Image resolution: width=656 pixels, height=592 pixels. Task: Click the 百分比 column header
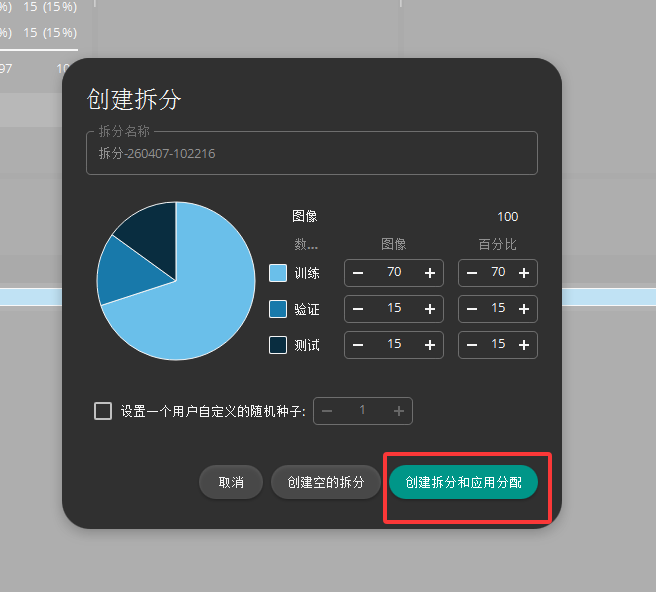[497, 244]
